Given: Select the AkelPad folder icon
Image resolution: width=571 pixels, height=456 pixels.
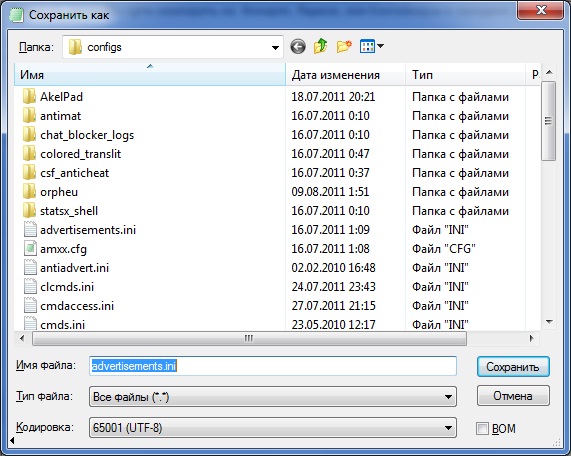Looking at the screenshot, I should [29, 97].
